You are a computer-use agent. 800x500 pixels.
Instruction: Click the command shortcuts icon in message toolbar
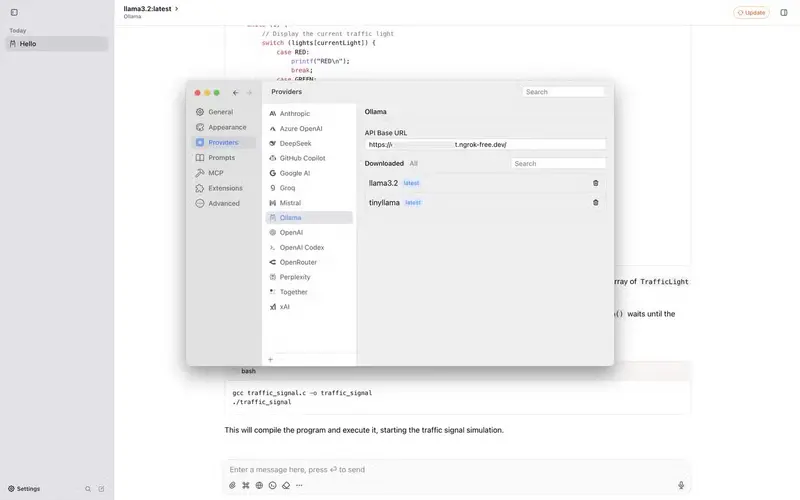click(x=245, y=485)
